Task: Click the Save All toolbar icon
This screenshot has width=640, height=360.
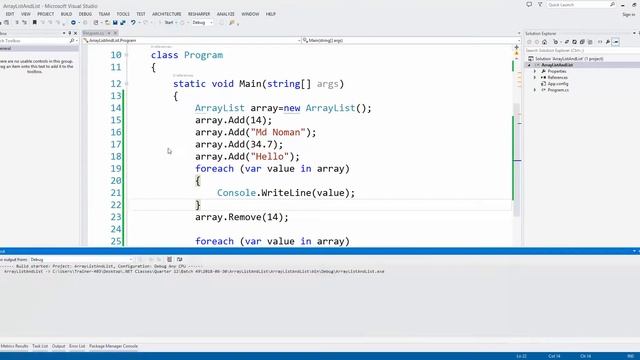Action: (x=123, y=22)
